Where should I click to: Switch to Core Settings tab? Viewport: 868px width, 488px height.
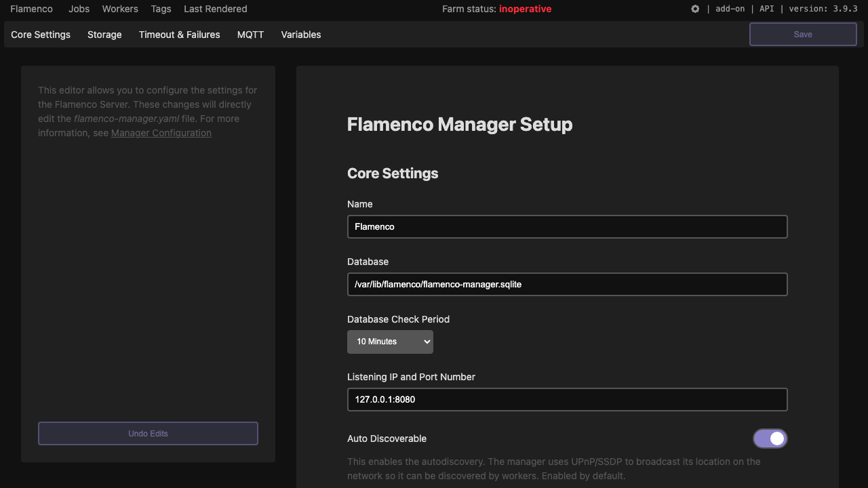[41, 35]
